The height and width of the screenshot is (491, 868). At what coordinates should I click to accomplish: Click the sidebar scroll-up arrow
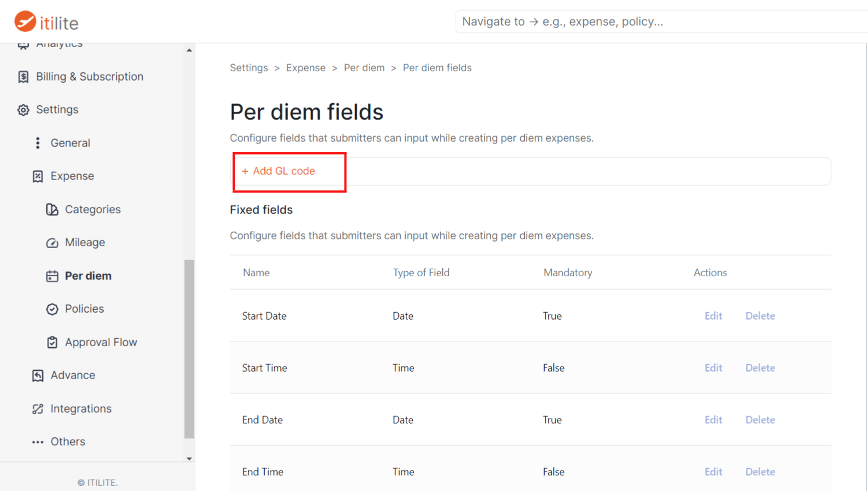pyautogui.click(x=190, y=49)
